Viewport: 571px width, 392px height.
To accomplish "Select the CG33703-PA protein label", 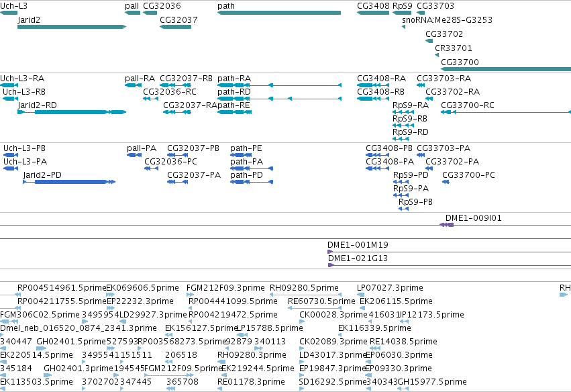I will [x=444, y=148].
